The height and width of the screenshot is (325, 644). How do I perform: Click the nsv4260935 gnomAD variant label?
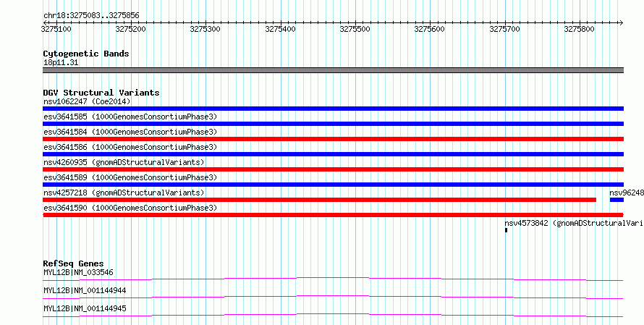tap(124, 162)
